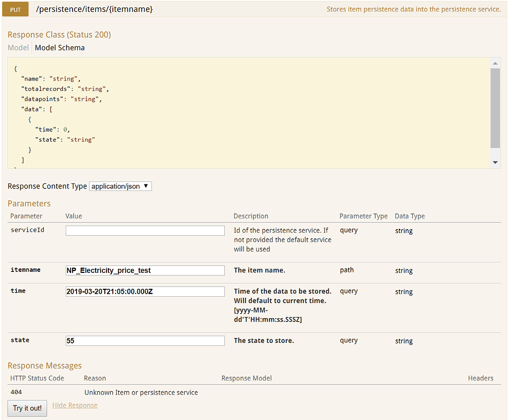509x420 pixels.
Task: Click the time parameter input field
Action: pyautogui.click(x=145, y=291)
